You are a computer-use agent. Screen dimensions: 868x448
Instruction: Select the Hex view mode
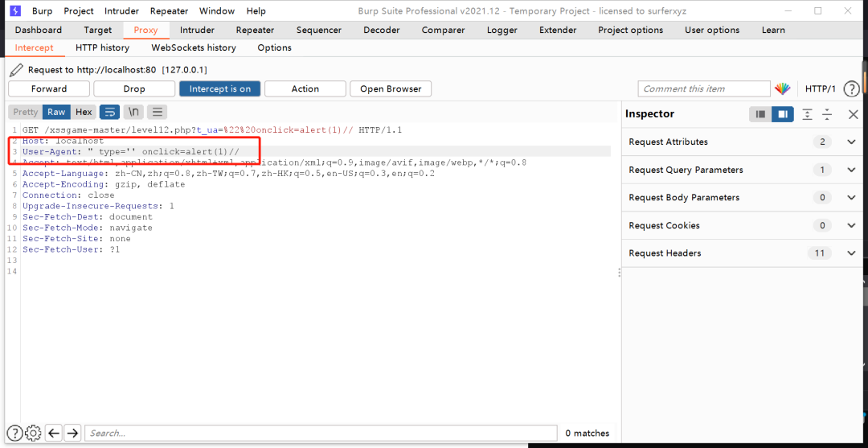pyautogui.click(x=84, y=112)
